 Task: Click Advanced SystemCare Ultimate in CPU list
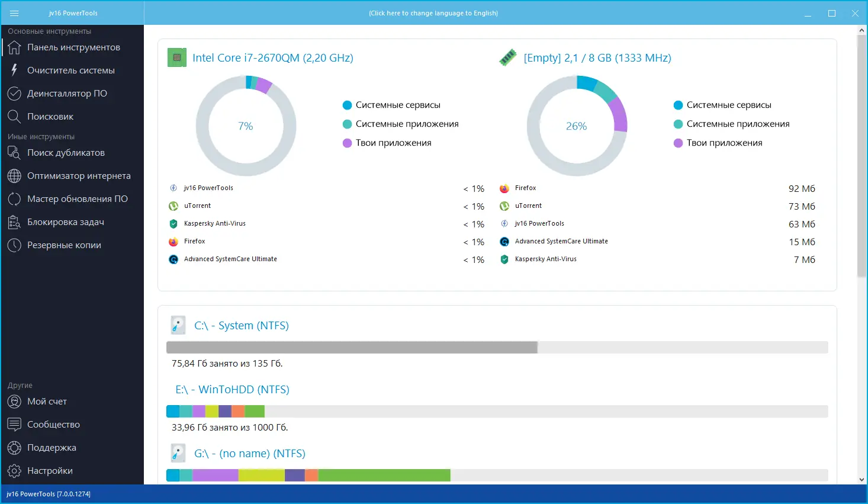pos(230,259)
